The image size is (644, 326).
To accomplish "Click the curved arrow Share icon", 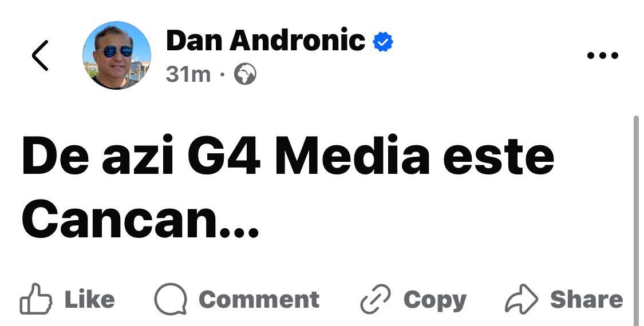I will pos(521,299).
